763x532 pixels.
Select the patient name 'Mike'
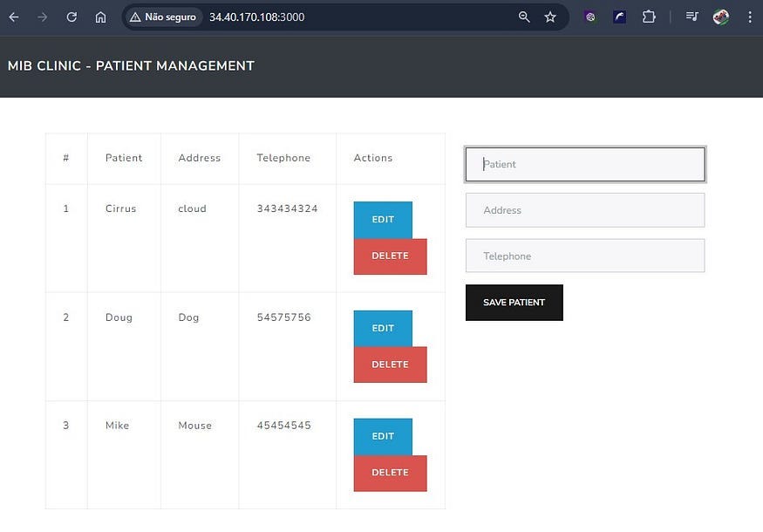117,426
